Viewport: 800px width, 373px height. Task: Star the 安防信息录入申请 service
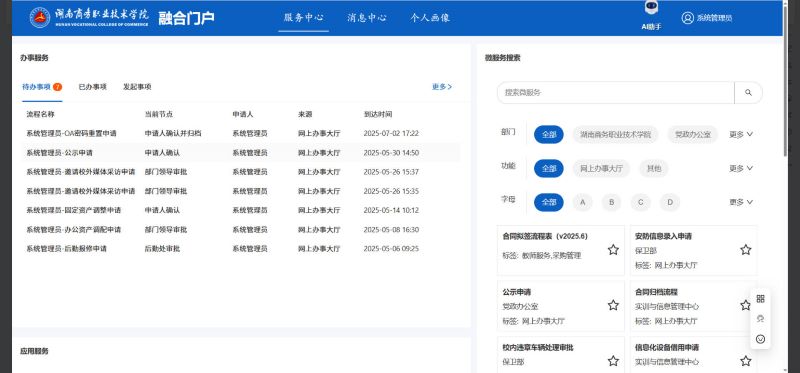point(746,250)
